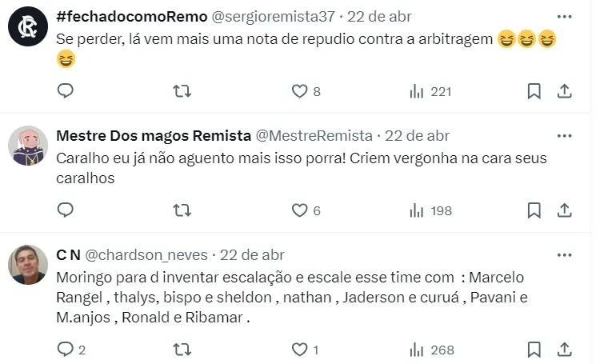Share the #fechadocomoRemo tweet

[x=564, y=91]
